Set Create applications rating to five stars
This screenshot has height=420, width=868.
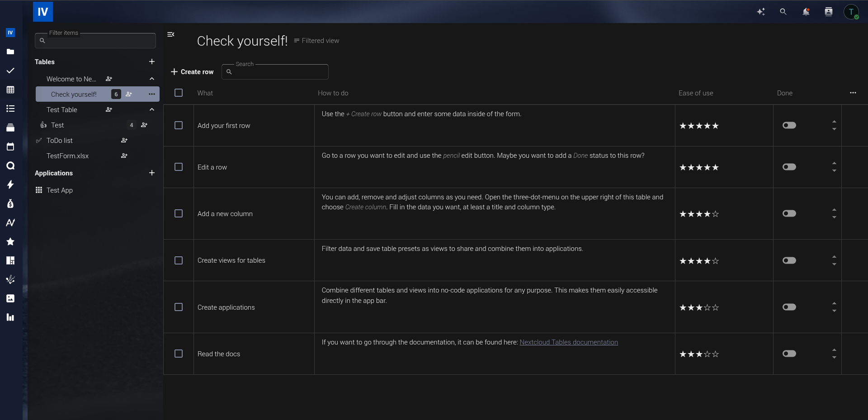(715, 308)
